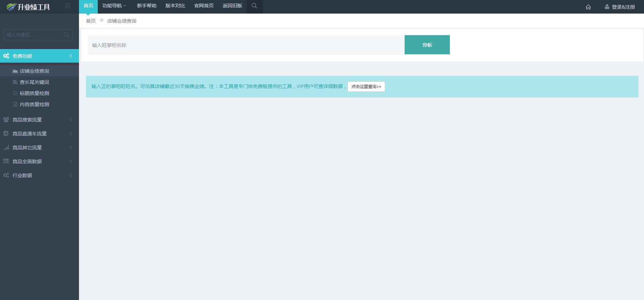Click the magnifier icon in sidebar keyword box
This screenshot has height=300, width=644.
[66, 35]
